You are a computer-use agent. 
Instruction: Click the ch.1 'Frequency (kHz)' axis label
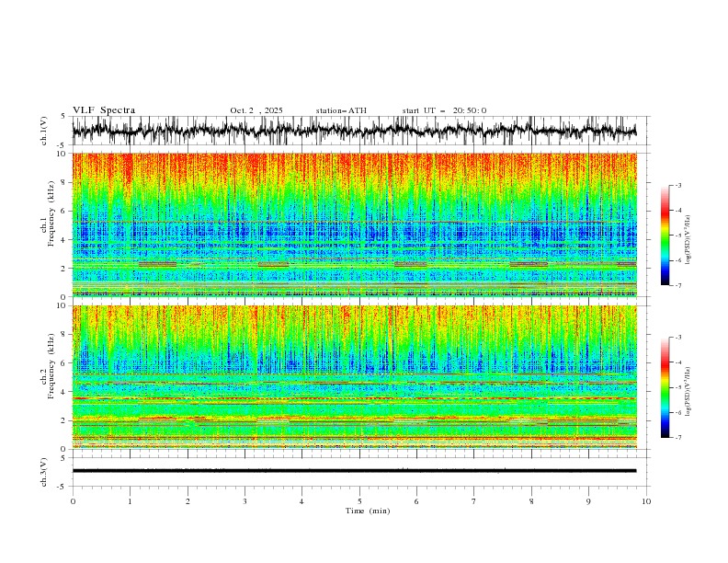pyautogui.click(x=51, y=213)
